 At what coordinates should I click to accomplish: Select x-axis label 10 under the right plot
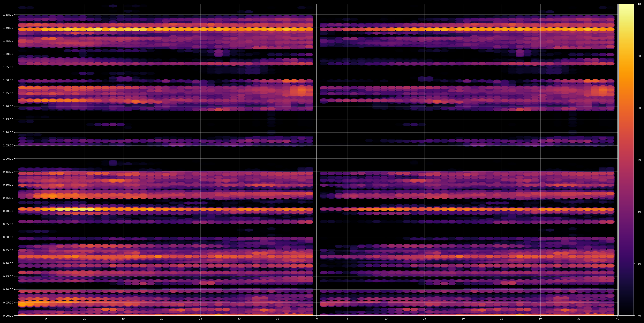click(x=386, y=319)
